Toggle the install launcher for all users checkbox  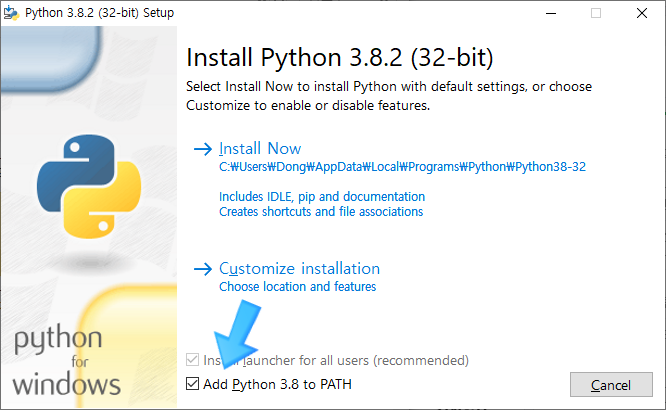tap(193, 360)
